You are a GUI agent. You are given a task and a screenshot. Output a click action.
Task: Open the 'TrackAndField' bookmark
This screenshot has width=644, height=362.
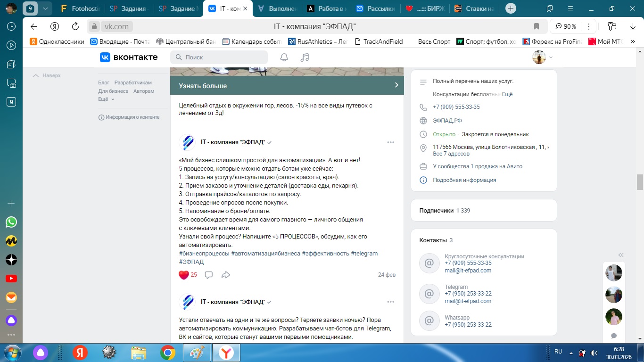[x=379, y=41]
